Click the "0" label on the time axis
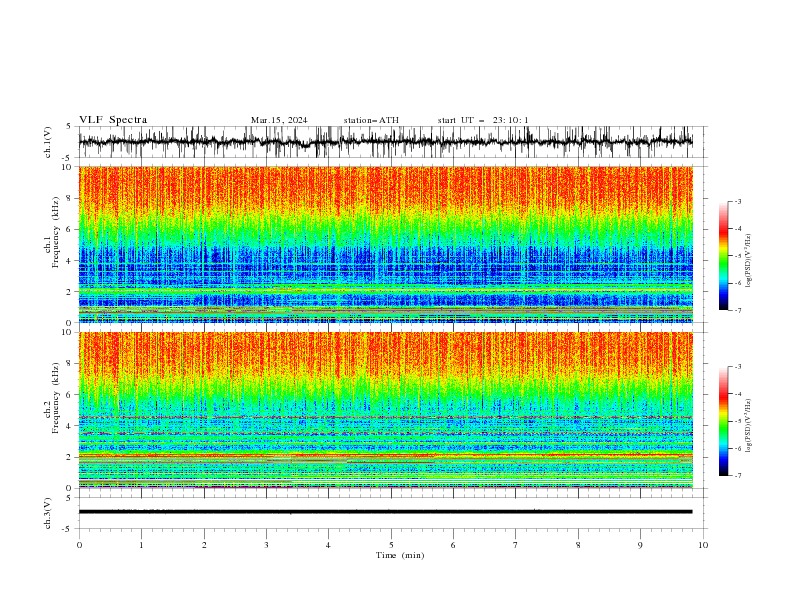 point(79,545)
